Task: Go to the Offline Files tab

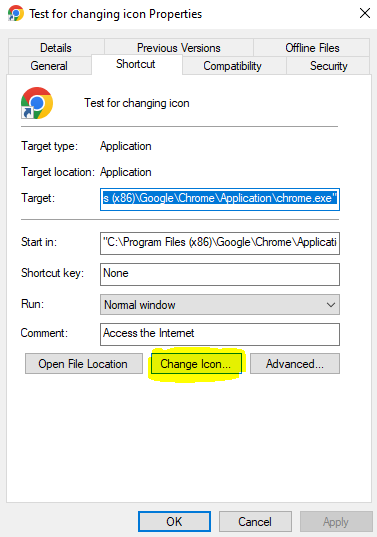Action: click(312, 48)
